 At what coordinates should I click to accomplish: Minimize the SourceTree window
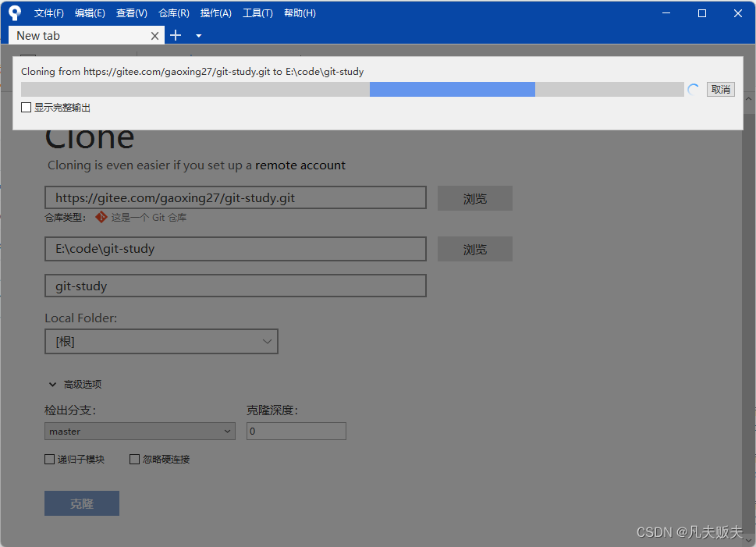pos(666,13)
